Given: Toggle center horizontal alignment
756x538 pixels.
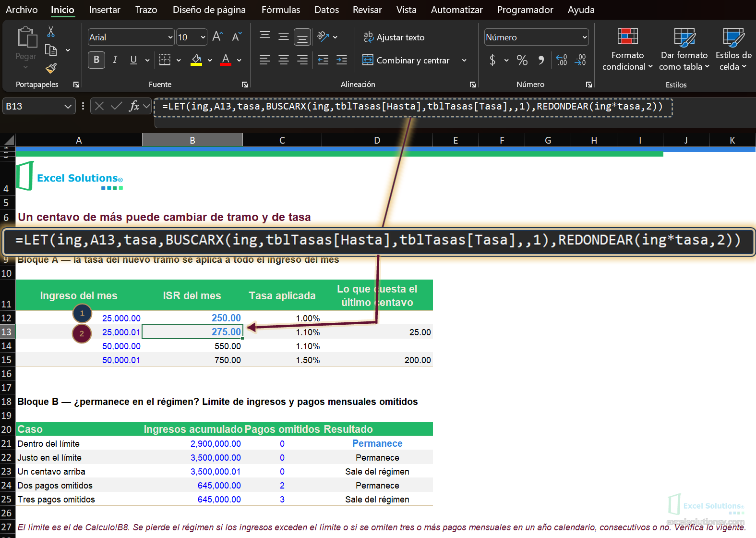Looking at the screenshot, I should pos(284,60).
